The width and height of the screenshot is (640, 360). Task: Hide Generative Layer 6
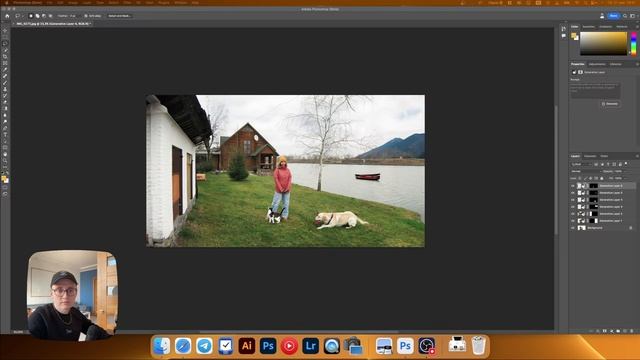pyautogui.click(x=573, y=186)
